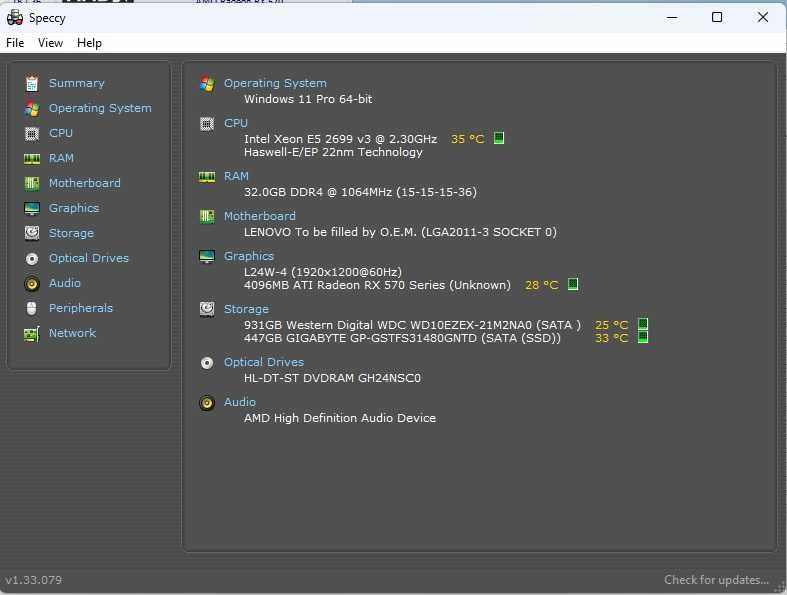The width and height of the screenshot is (787, 595).
Task: Select Summary in the sidebar
Action: 77,83
